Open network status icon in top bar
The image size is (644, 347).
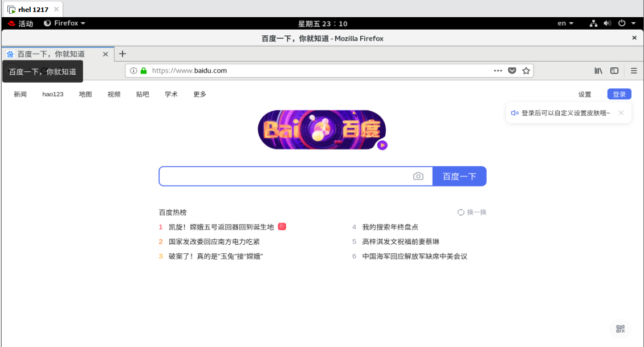click(x=593, y=23)
